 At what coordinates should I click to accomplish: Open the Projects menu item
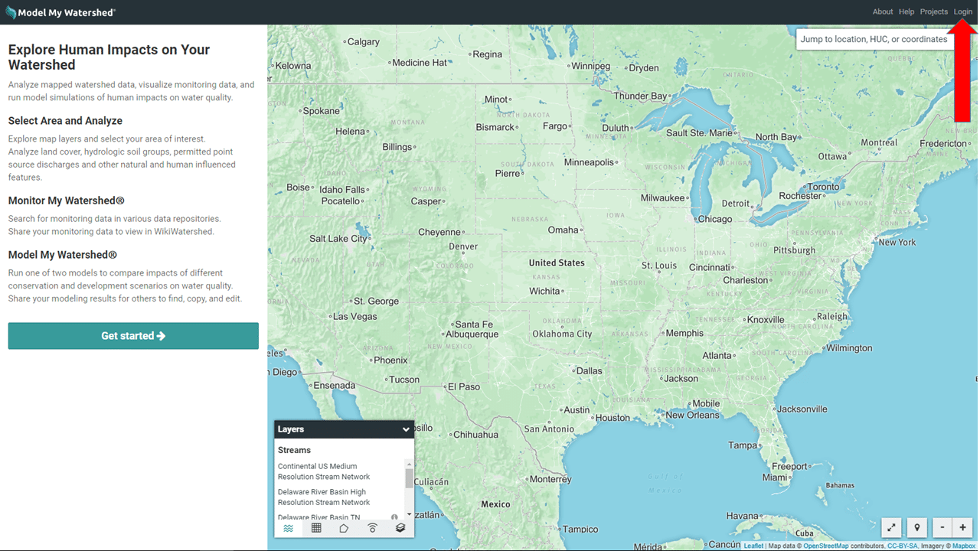(933, 11)
